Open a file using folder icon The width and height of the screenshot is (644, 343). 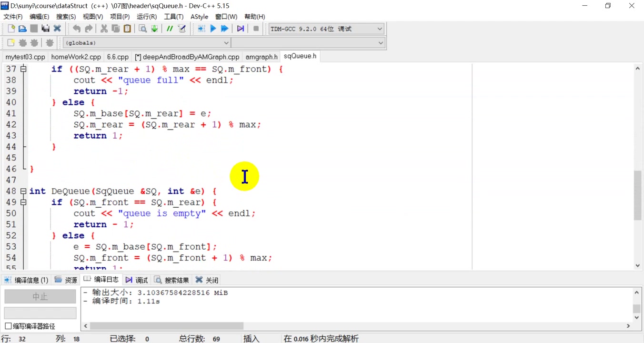(x=22, y=29)
